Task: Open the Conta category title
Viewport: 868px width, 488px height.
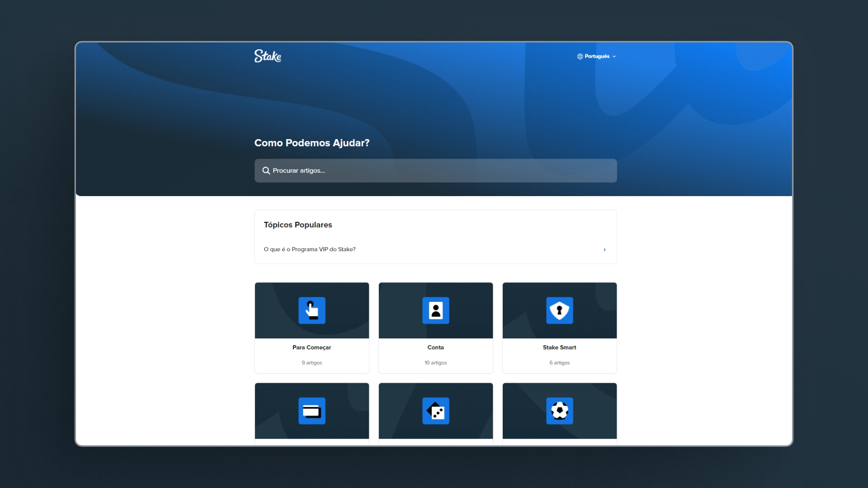Action: pos(436,347)
